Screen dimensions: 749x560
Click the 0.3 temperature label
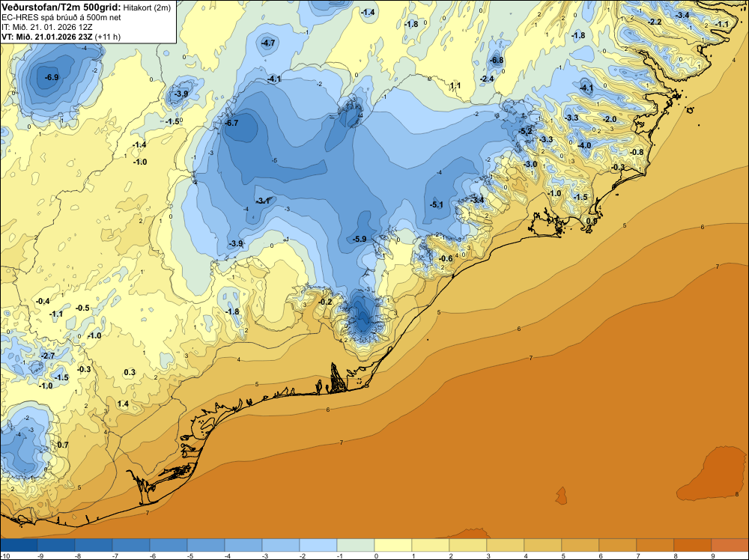[130, 372]
